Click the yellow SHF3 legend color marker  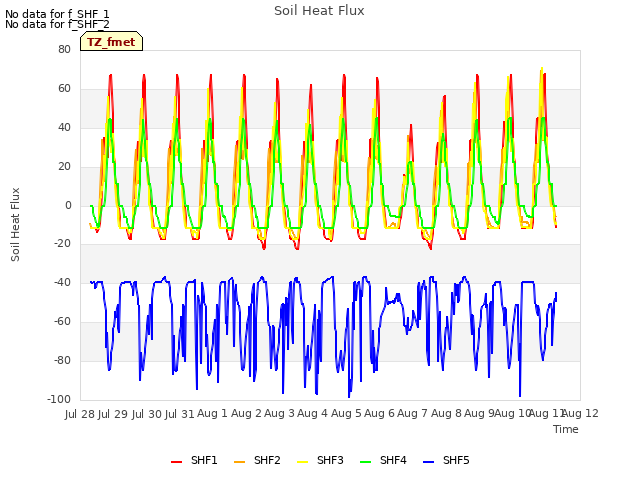302,462
